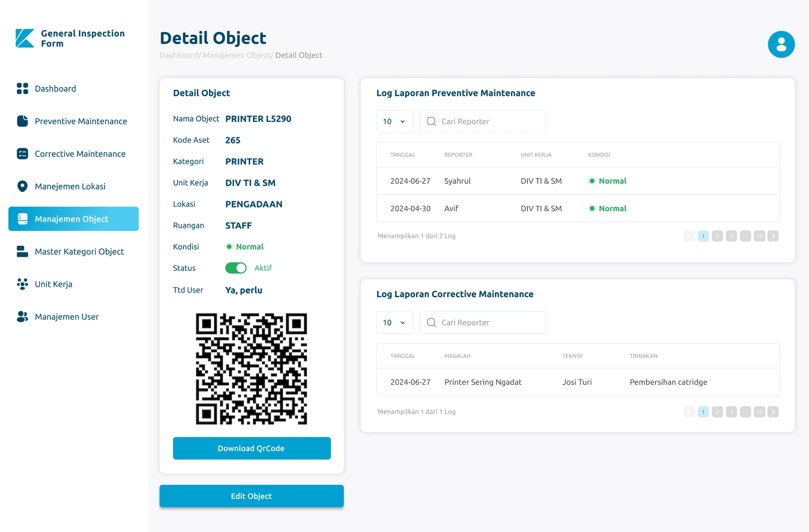Screen dimensions: 809x532
Task: Click the Printer Sering Ngadat cell
Action: (483, 382)
